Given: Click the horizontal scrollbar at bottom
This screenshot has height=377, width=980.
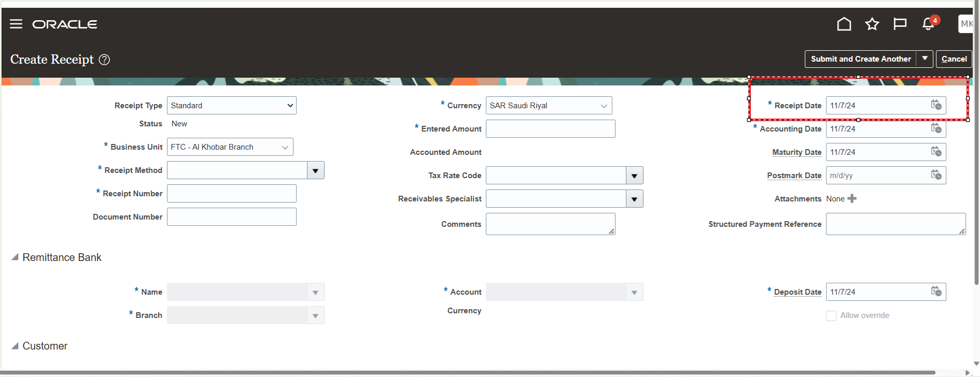Looking at the screenshot, I should [x=468, y=372].
